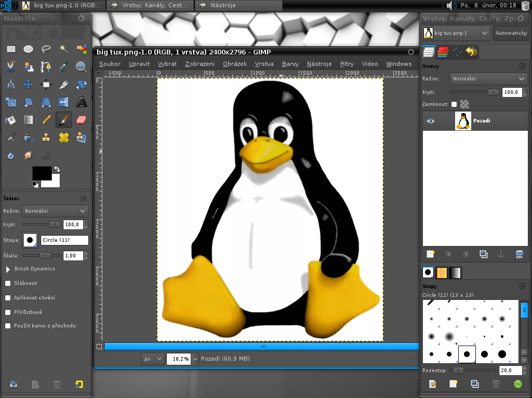This screenshot has height=398, width=532.
Task: Open Režim dropdown in Štětec options
Action: (55, 211)
